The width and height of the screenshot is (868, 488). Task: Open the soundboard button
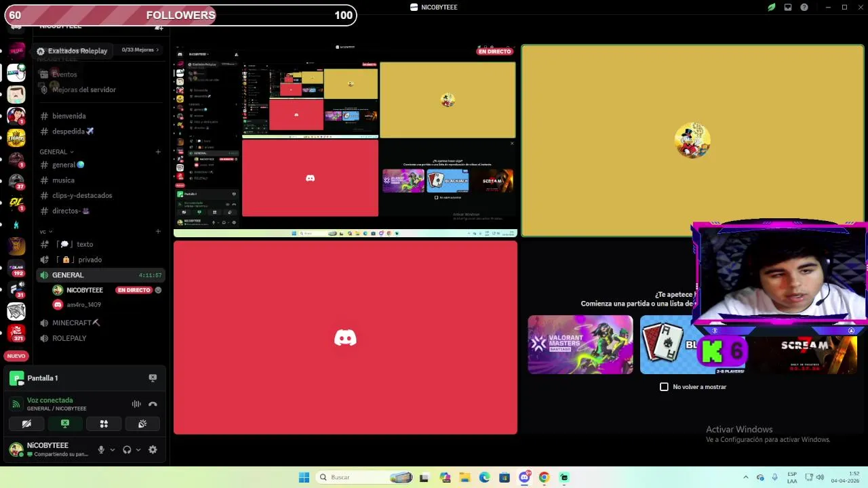tap(142, 424)
